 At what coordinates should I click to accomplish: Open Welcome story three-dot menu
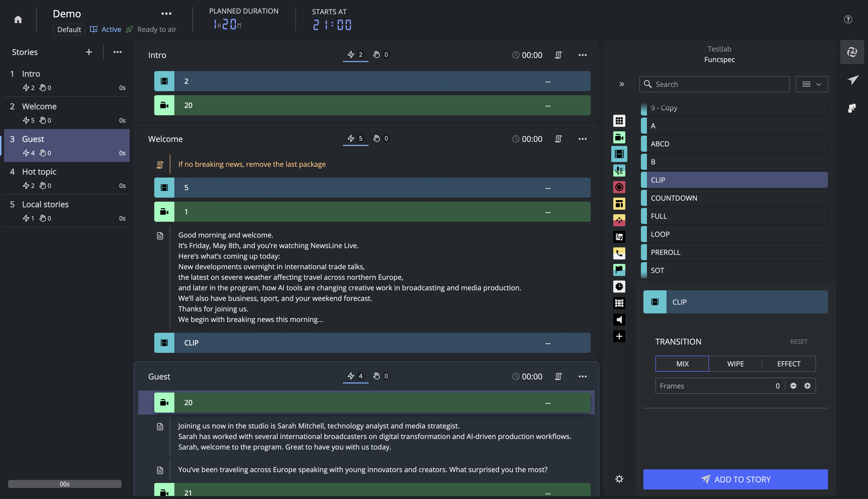582,139
